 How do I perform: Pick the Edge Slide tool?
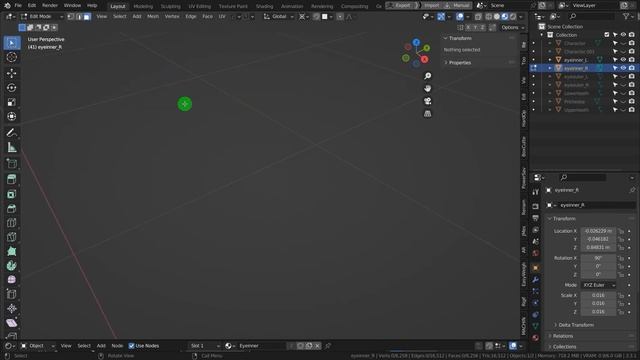(x=12, y=294)
